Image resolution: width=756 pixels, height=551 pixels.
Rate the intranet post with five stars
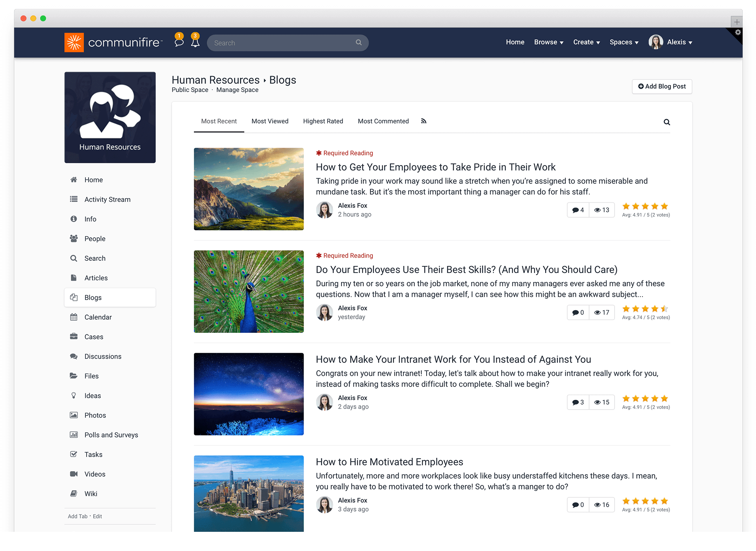click(x=665, y=398)
